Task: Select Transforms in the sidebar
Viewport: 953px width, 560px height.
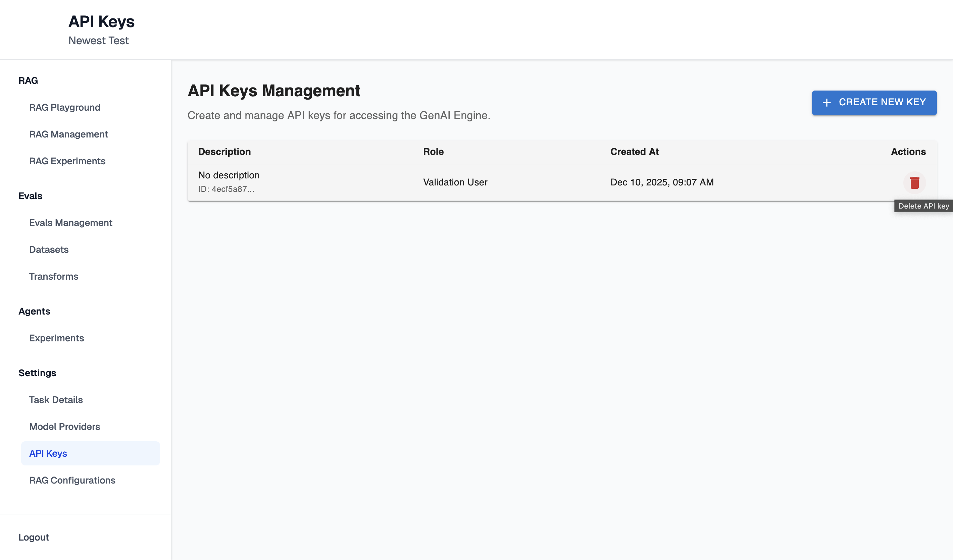Action: (x=54, y=276)
